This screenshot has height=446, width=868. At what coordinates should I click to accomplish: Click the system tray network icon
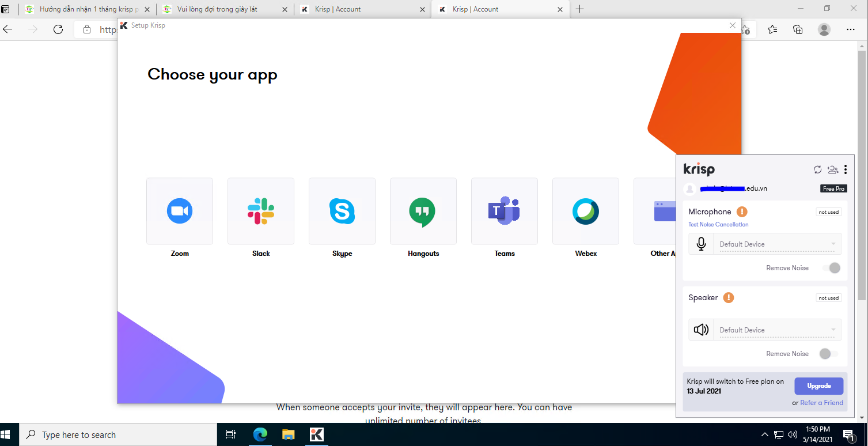pyautogui.click(x=779, y=434)
